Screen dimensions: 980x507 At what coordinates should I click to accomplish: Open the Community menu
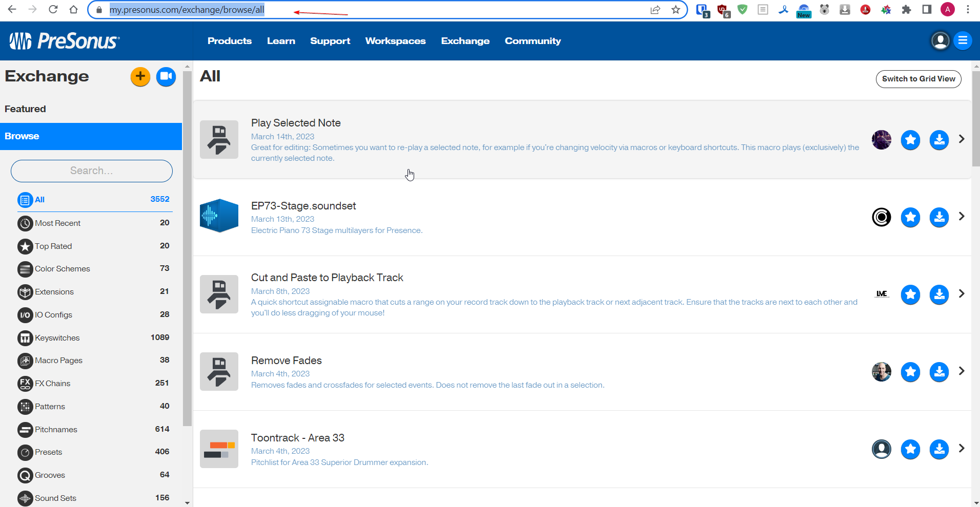coord(533,41)
